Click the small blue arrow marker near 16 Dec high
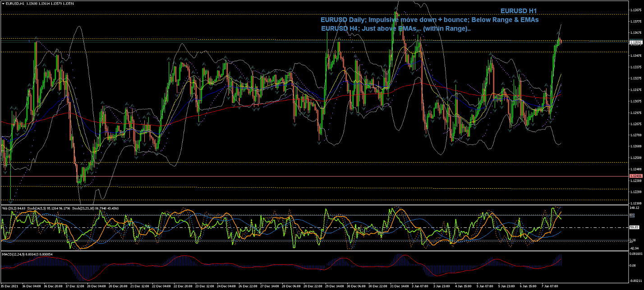644x290 pixels. point(30,41)
